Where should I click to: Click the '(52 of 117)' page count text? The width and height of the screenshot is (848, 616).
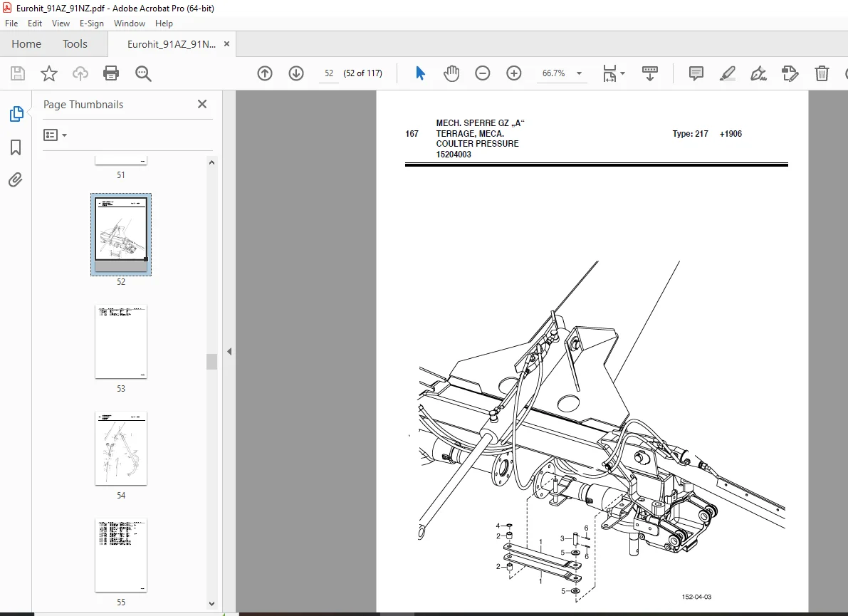(363, 73)
